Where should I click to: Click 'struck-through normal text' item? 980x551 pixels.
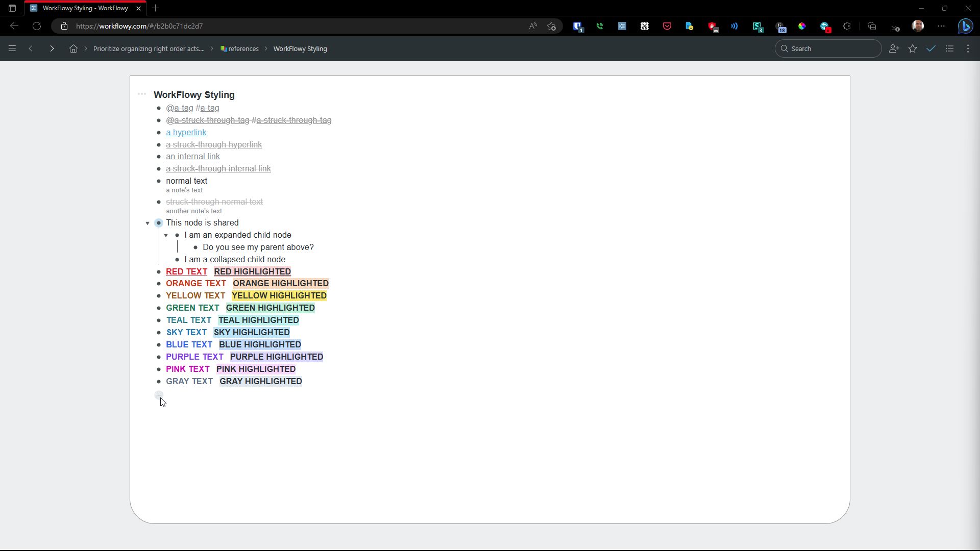pos(214,202)
